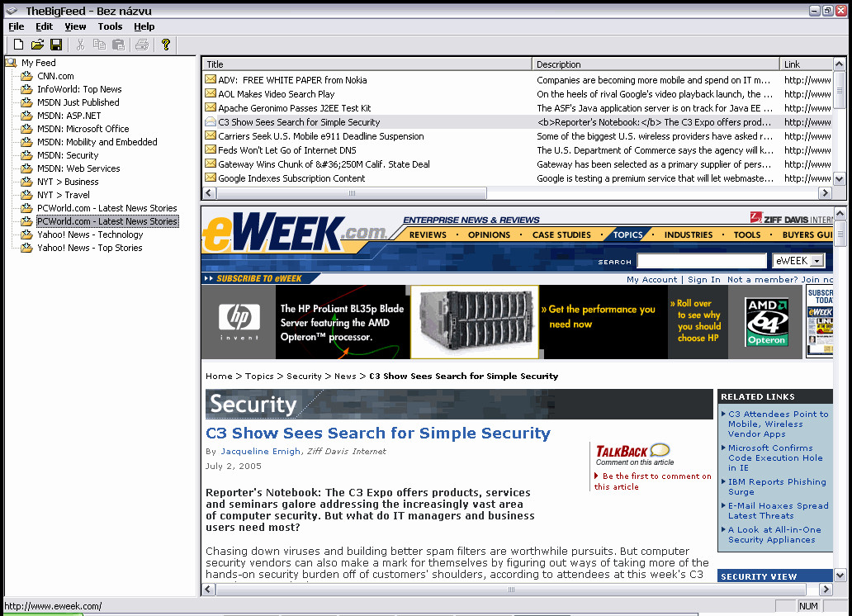Click envelope icon of Gateway Wins Chunk row

coord(211,163)
